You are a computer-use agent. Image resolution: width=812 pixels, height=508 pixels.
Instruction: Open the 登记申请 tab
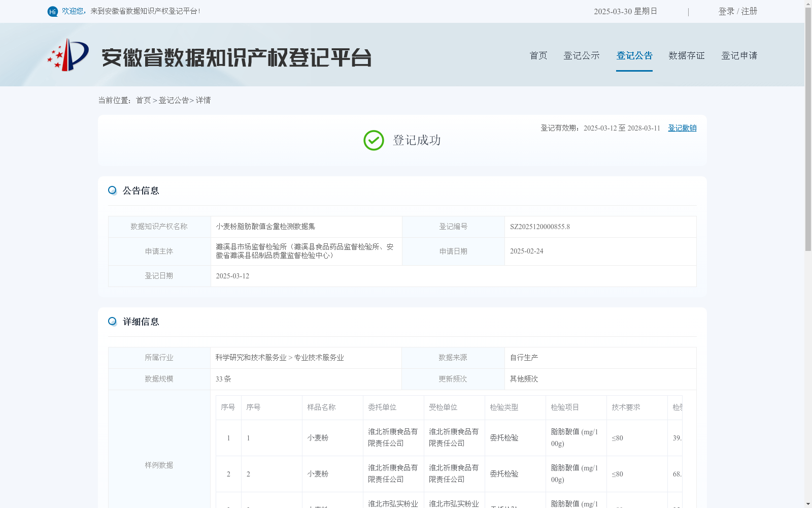coord(739,55)
